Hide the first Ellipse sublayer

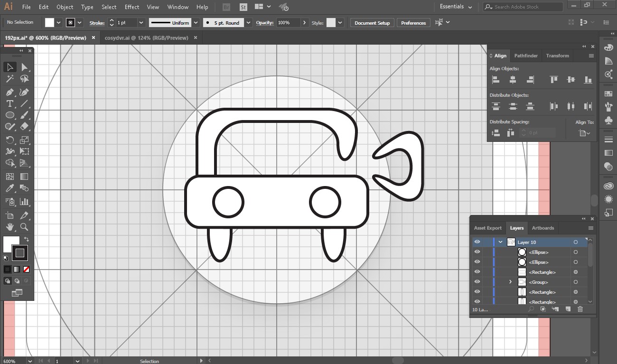(477, 252)
